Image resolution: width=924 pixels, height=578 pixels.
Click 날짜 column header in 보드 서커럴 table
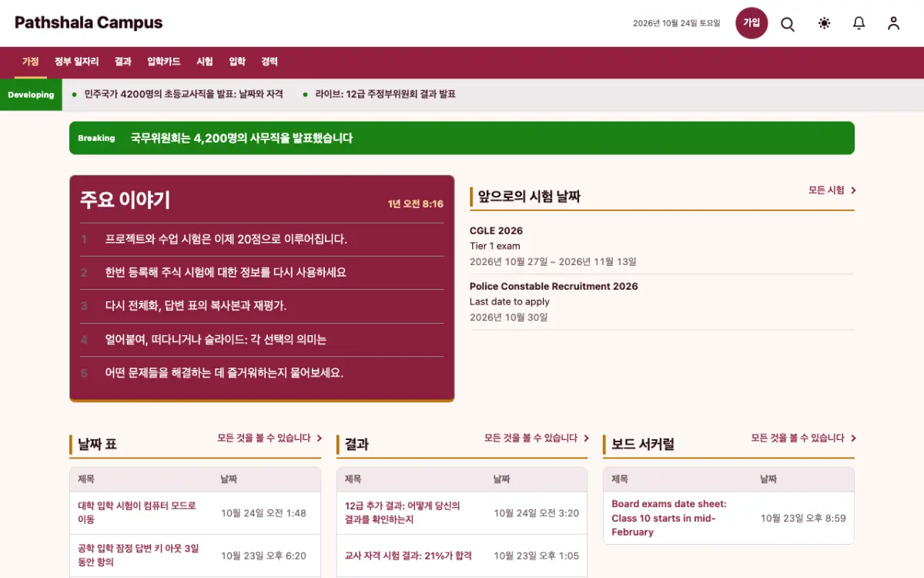(768, 479)
